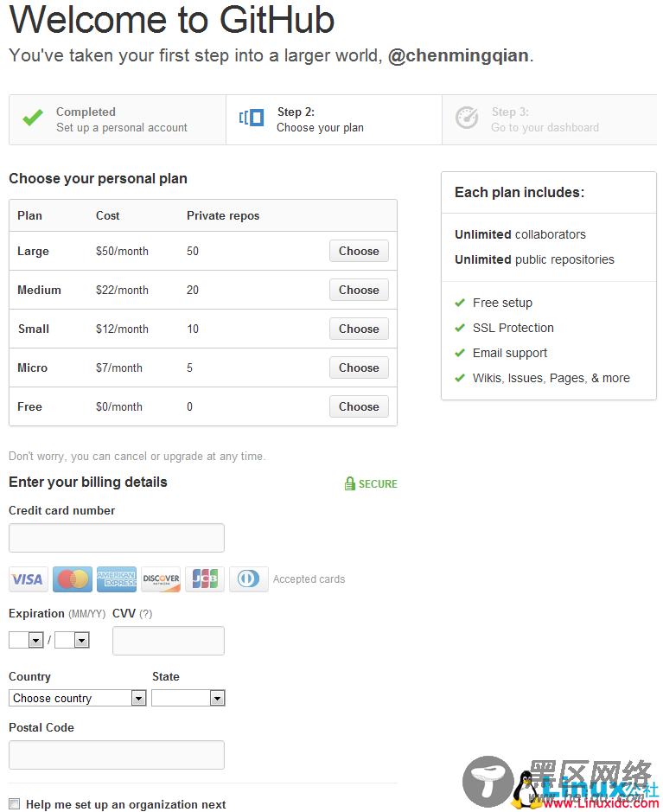Image resolution: width=663 pixels, height=812 pixels.
Task: Click the MasterCard logo icon
Action: pyautogui.click(x=73, y=579)
